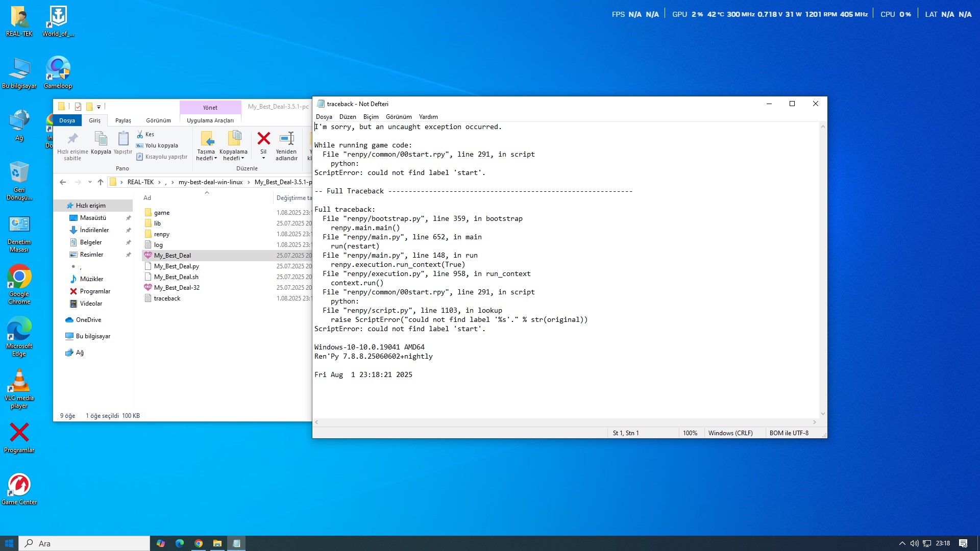Screen dimensions: 980x551
Task: Open the Chrome icon on the taskbar
Action: (199, 543)
